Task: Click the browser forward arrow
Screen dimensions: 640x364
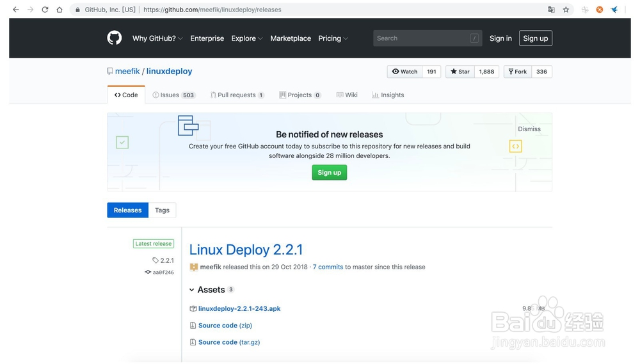Action: pos(31,10)
